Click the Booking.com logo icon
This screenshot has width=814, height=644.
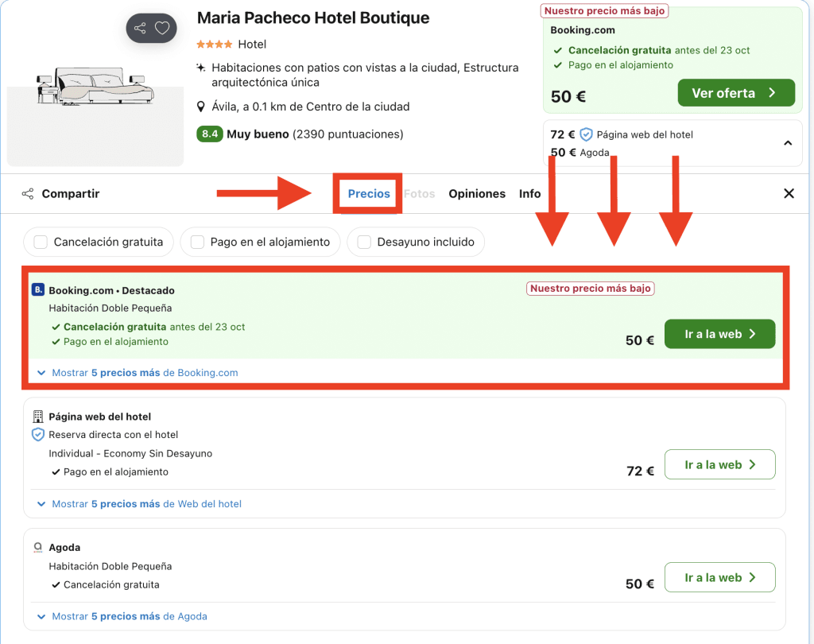(x=37, y=290)
